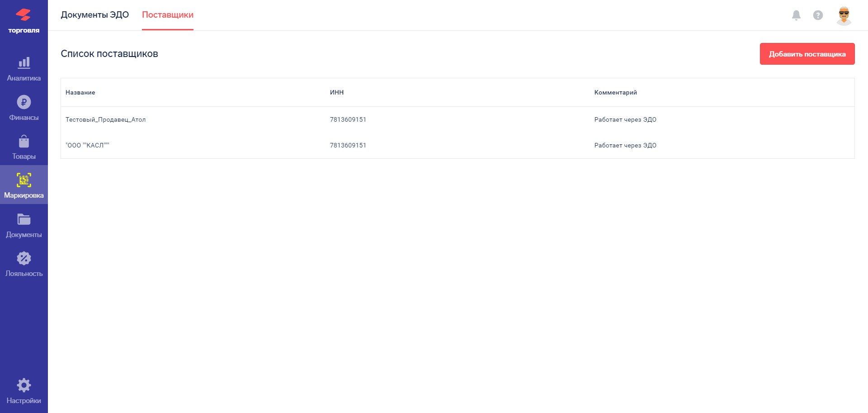868x413 pixels.
Task: Open supplier ООО КАСЛ row
Action: coord(87,146)
